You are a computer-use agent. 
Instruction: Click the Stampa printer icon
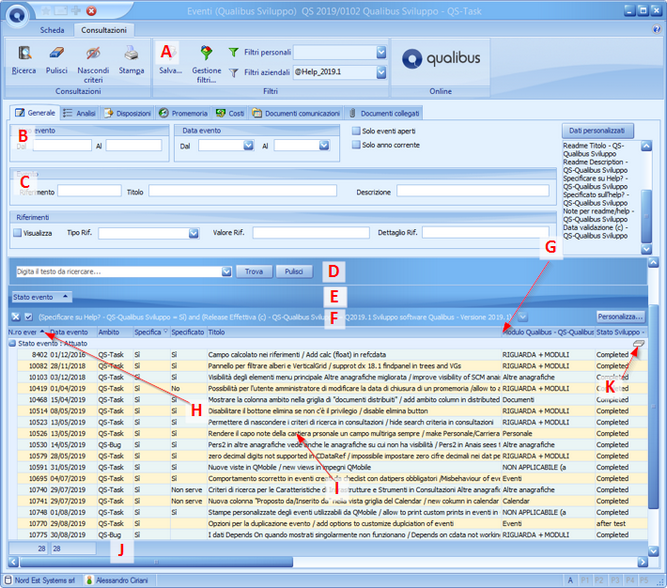point(131,53)
